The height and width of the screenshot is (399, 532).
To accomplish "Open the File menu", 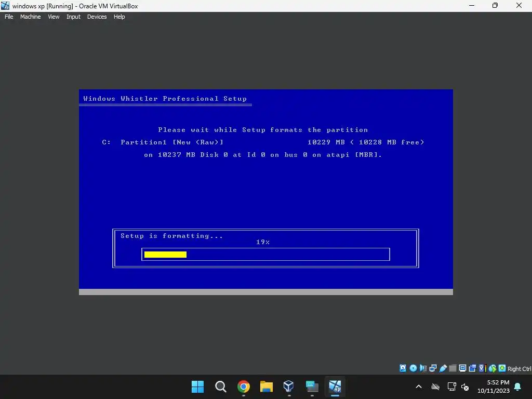I will point(9,17).
